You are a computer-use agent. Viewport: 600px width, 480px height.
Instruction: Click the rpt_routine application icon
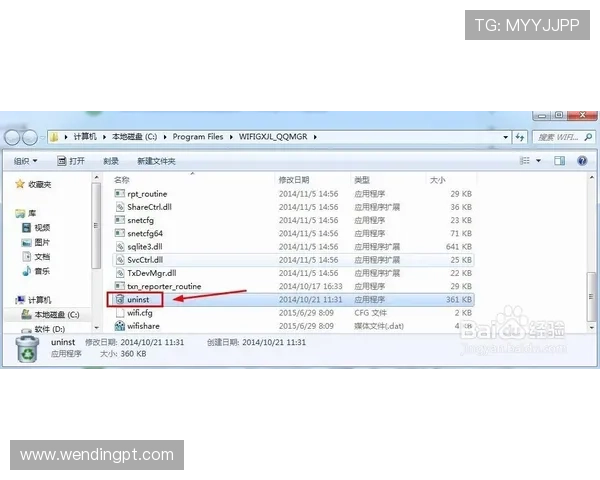[x=120, y=194]
